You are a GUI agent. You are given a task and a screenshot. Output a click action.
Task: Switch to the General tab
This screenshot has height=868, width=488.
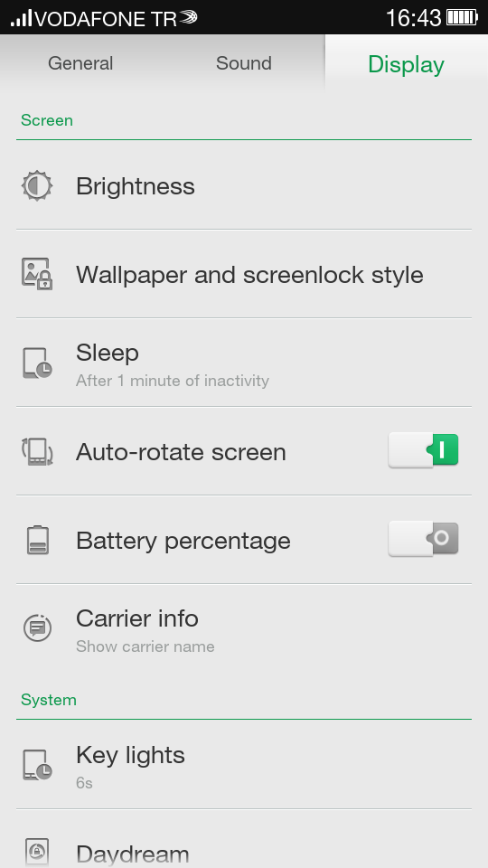[80, 63]
